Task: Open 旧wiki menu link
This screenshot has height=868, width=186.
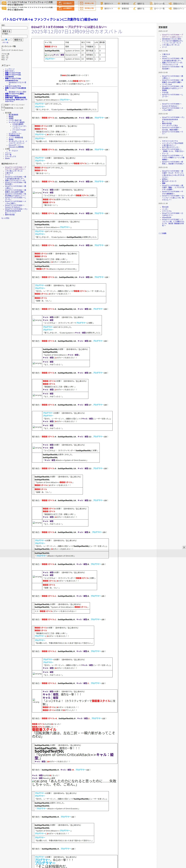Action: (7, 158)
